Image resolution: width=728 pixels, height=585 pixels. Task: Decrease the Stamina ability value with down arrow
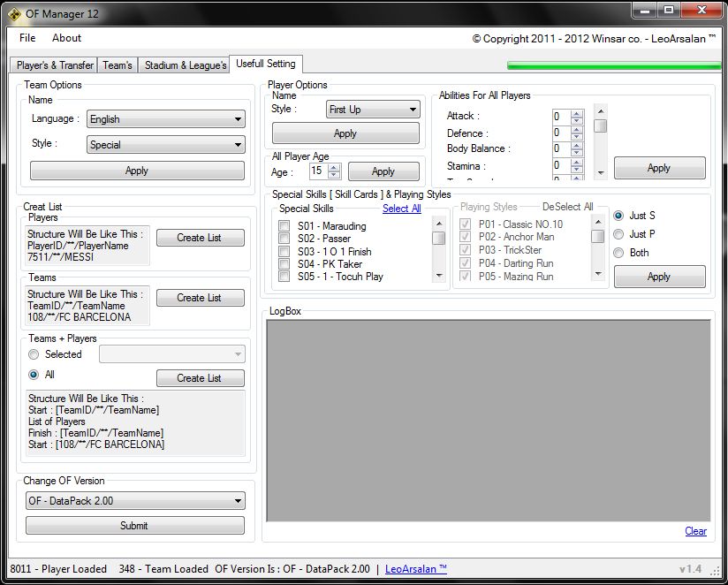[577, 169]
